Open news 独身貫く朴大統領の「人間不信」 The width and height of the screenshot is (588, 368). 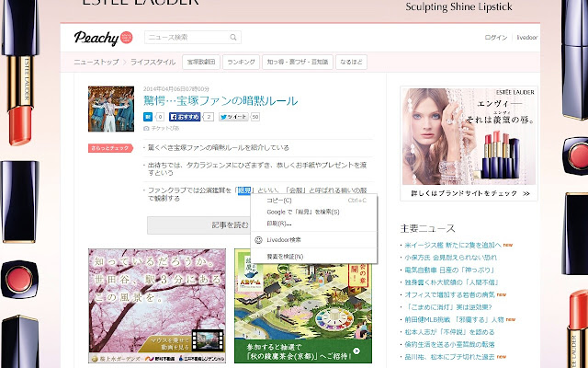[x=451, y=282]
